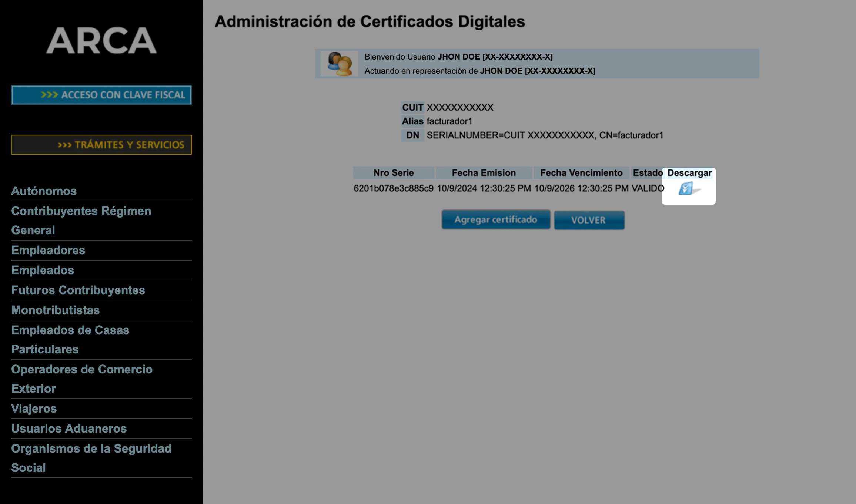856x504 pixels.
Task: Click the user avatar icon in welcome banner
Action: point(339,64)
